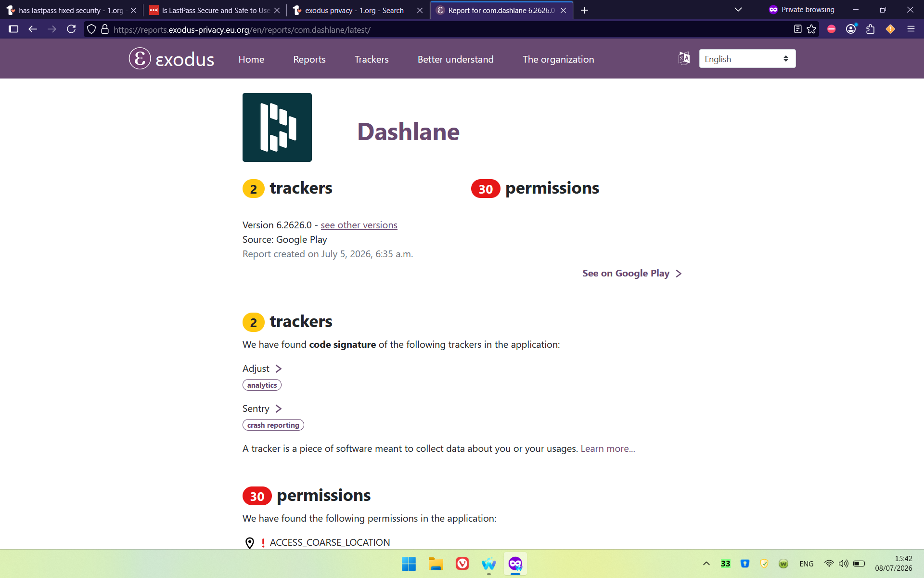This screenshot has height=578, width=924.
Task: Open the Dashlane app icon image
Action: [x=277, y=127]
